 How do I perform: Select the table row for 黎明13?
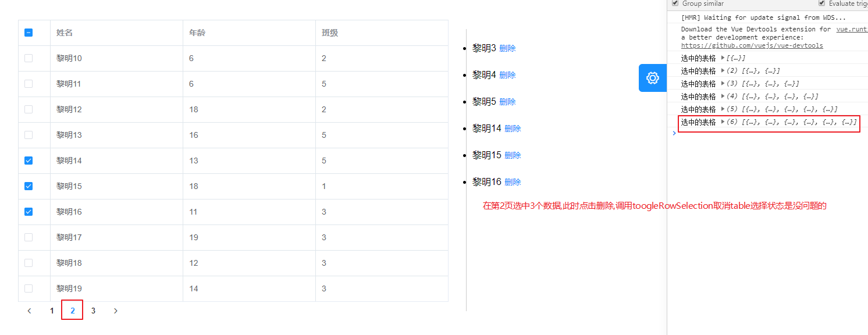(x=28, y=135)
